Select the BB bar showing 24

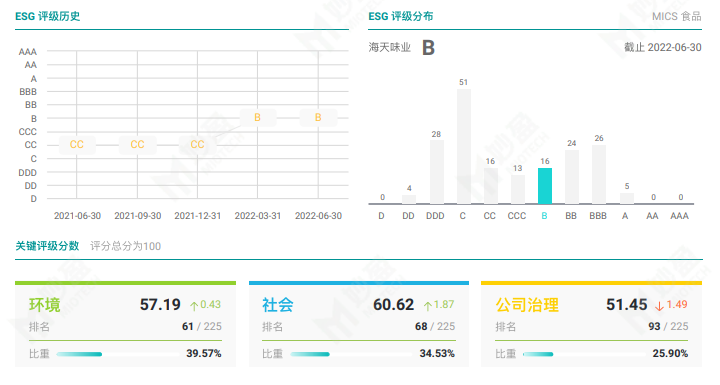pos(572,176)
